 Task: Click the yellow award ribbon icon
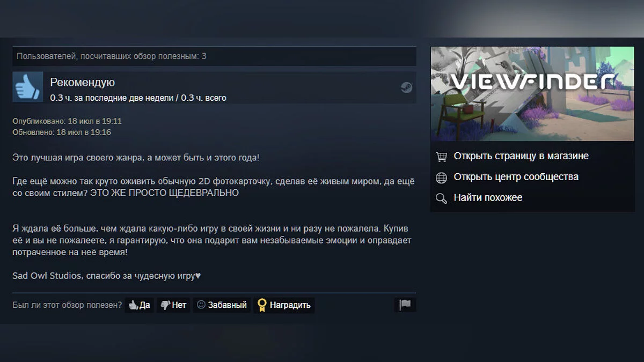pos(262,305)
